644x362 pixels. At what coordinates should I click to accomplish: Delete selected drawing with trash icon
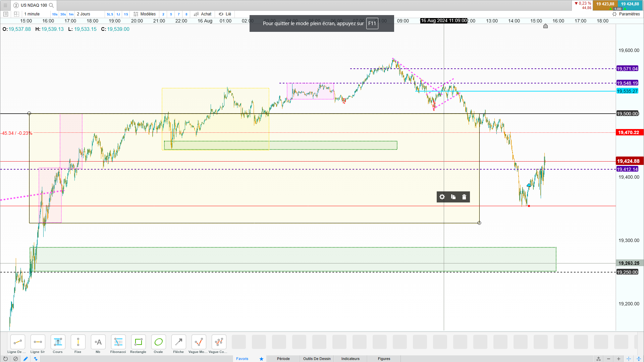(464, 197)
